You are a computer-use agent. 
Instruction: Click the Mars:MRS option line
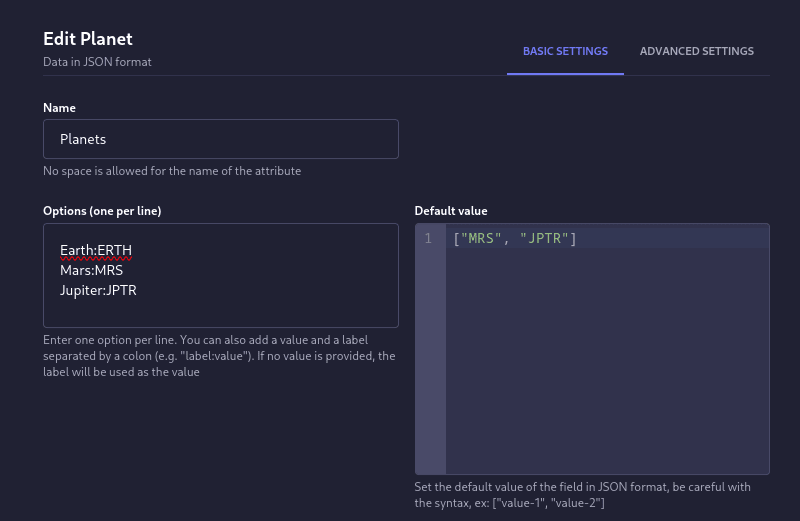pos(91,270)
